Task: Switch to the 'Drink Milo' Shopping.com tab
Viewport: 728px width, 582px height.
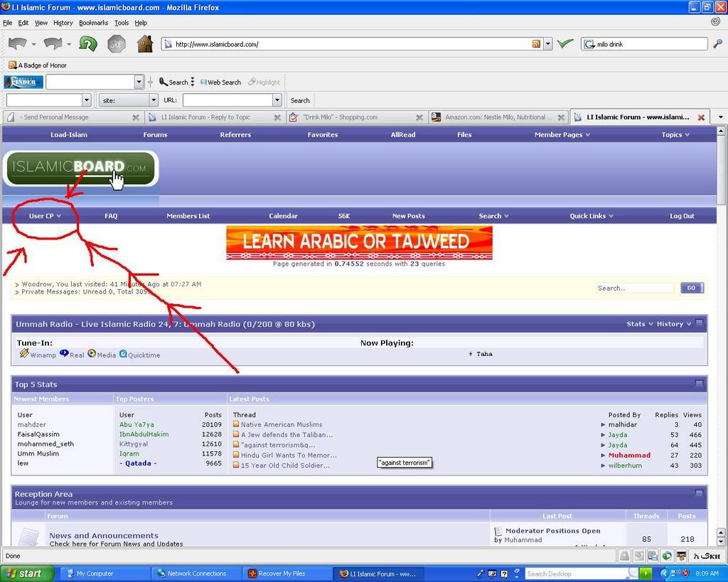Action: [x=356, y=117]
